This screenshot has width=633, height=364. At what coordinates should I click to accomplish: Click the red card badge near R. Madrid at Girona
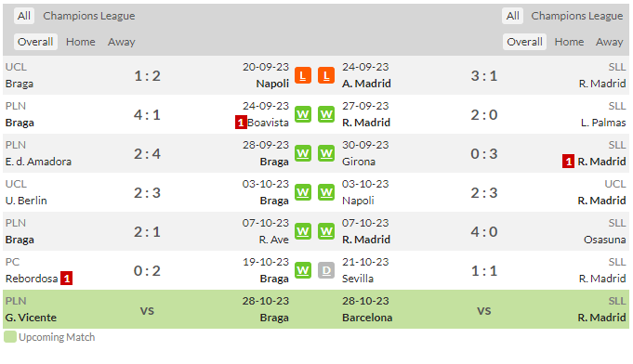(x=569, y=162)
